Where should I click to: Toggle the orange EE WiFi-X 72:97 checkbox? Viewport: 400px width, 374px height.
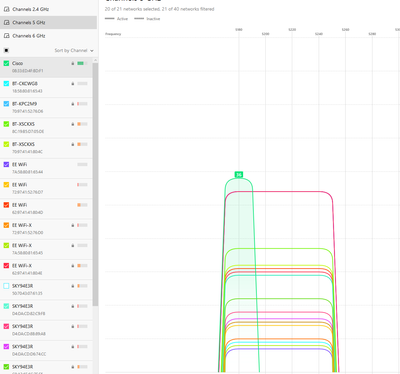[x=6, y=225]
